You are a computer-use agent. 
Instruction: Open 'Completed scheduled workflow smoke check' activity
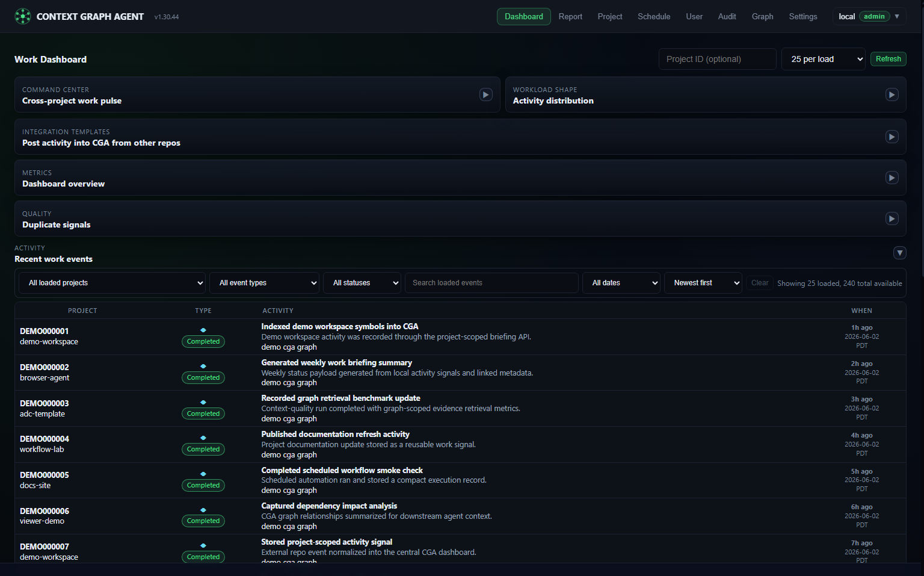(x=342, y=470)
